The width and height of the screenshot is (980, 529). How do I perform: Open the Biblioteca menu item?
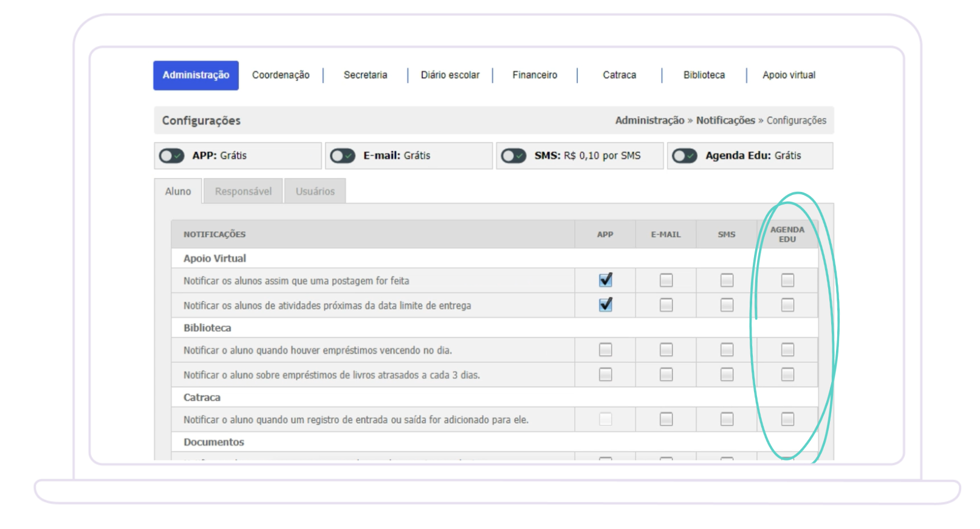pyautogui.click(x=704, y=75)
